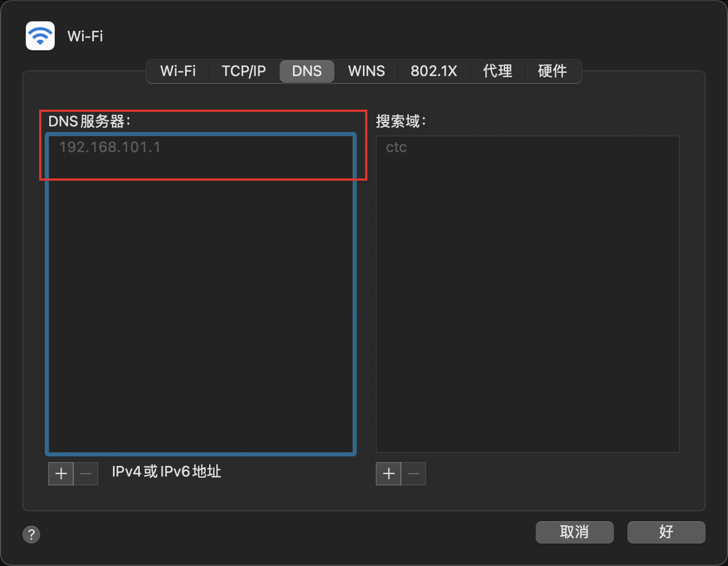Click the Wi-Fi icon in the header

pyautogui.click(x=40, y=36)
